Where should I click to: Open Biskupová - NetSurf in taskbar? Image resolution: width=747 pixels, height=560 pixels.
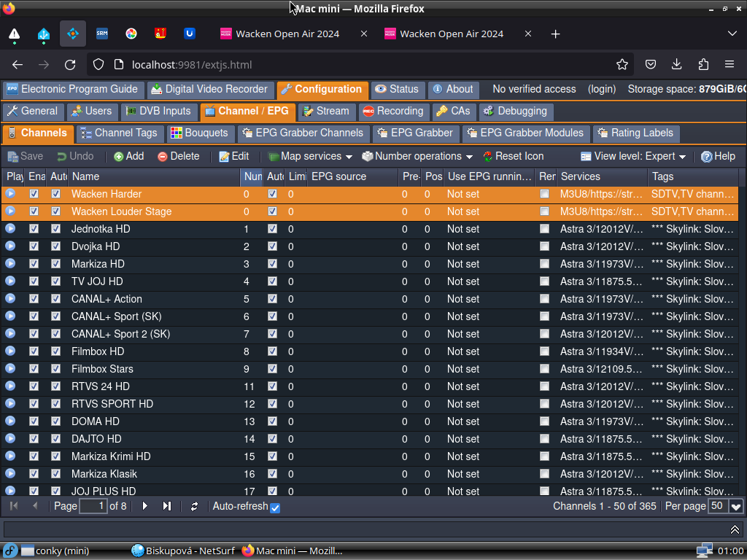pos(183,551)
